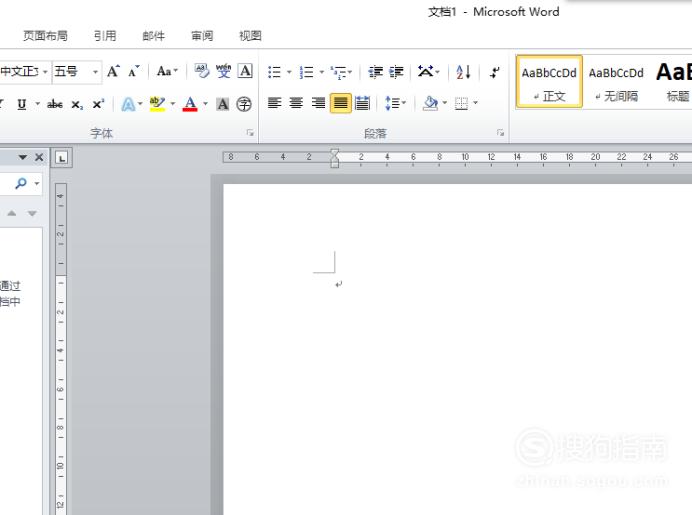Expand bullets dropdown arrow
Viewport: 692px width, 515px height.
(x=289, y=72)
